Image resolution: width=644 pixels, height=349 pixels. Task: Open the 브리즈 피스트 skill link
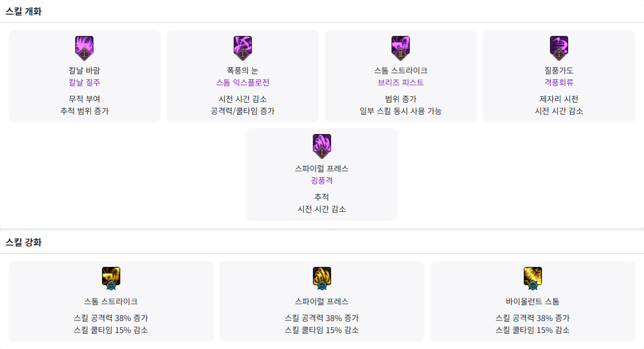[401, 83]
